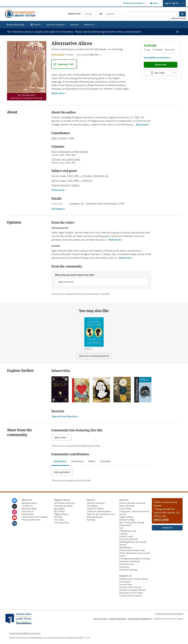Switch to the Summaries tab
Image resolution: width=188 pixels, height=644 pixels.
[77, 461]
